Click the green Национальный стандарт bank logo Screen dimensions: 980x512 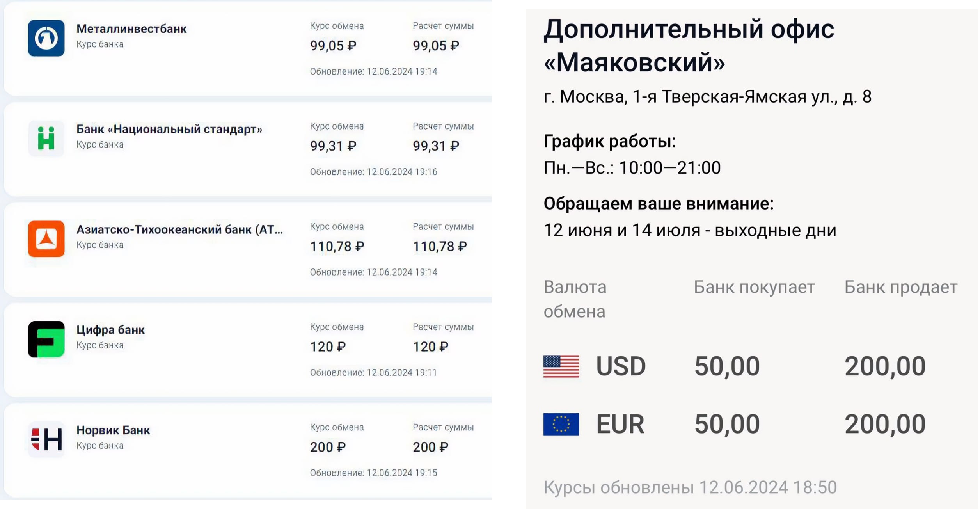pos(46,139)
